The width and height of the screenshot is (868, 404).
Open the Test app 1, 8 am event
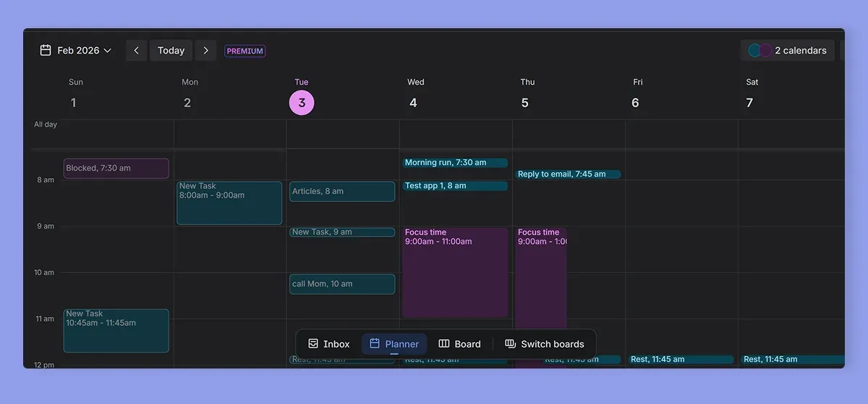point(455,186)
